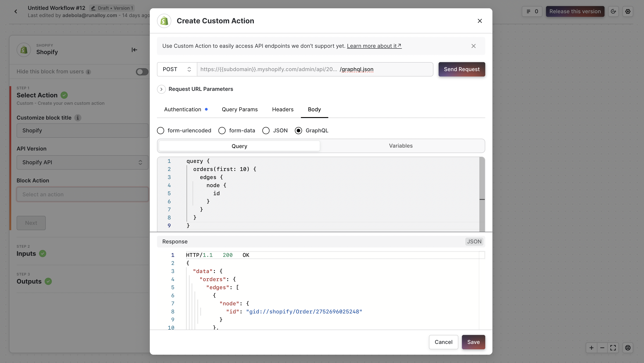Select the JSON body type radio
644x363 pixels.
tap(266, 131)
